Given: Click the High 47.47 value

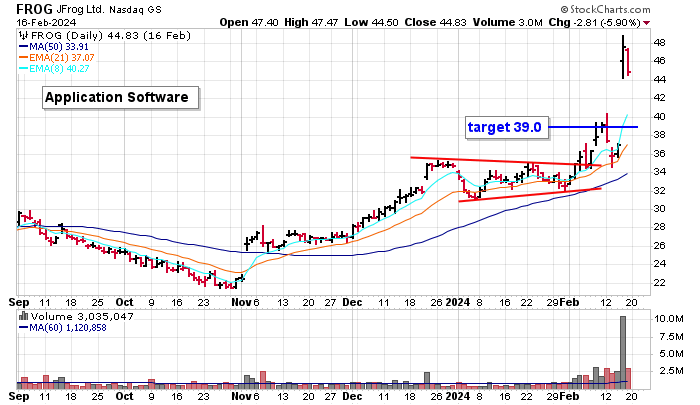Looking at the screenshot, I should click(x=311, y=22).
